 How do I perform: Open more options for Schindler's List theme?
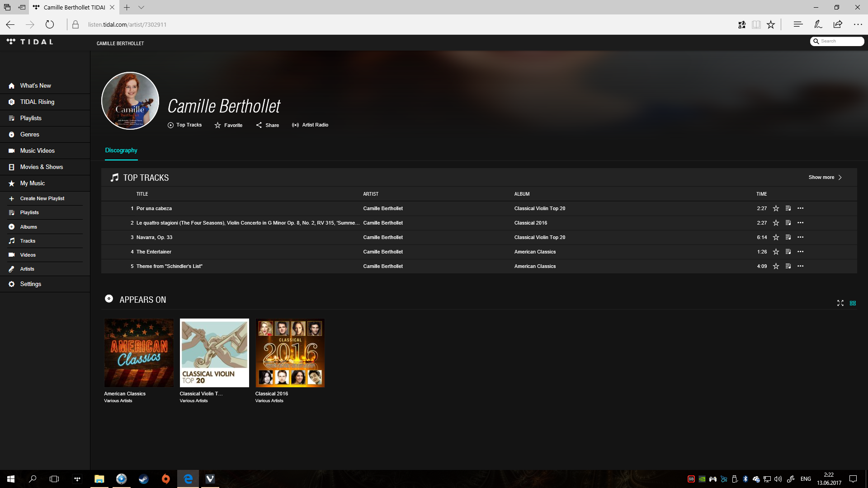coord(801,266)
